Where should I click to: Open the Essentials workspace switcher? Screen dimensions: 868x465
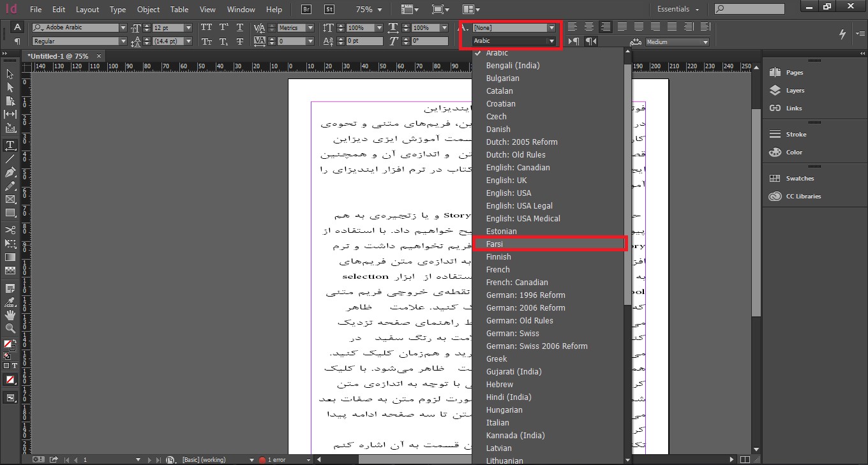pos(678,10)
